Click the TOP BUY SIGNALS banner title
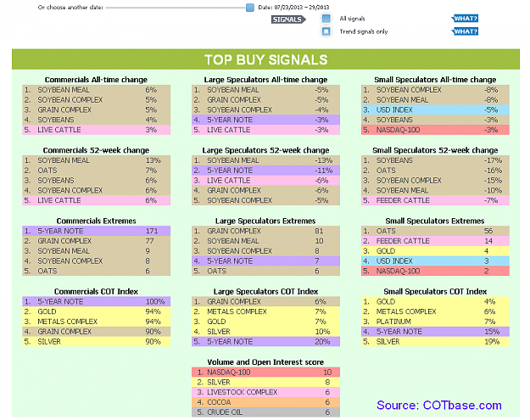The height and width of the screenshot is (420, 530). (x=266, y=59)
